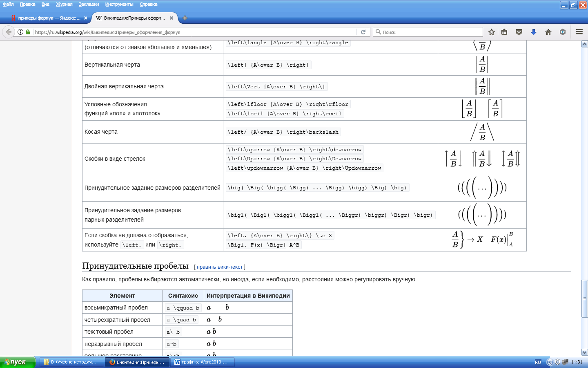This screenshot has height=368, width=588.
Task: Click the Пуск start button
Action: (x=18, y=362)
